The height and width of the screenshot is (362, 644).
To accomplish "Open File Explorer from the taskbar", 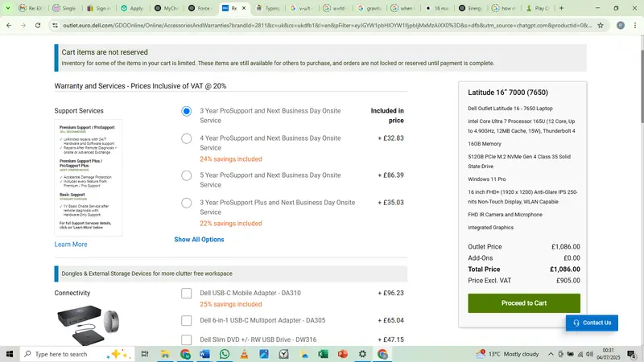I will coord(165,354).
